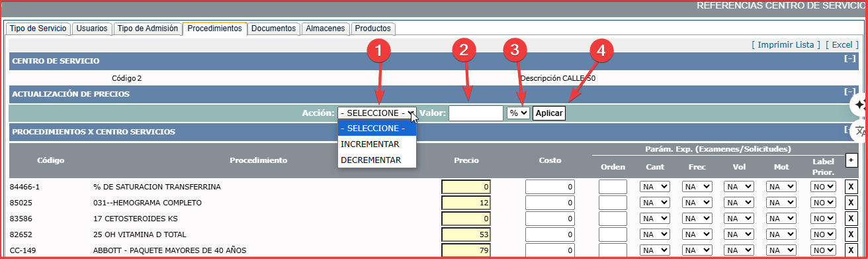Go to the Productos tab
Image resolution: width=868 pixels, height=259 pixels.
373,28
